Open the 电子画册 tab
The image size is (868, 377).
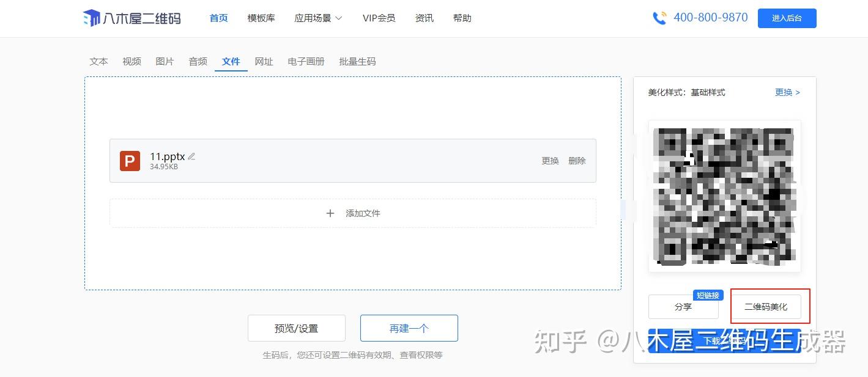pos(306,62)
